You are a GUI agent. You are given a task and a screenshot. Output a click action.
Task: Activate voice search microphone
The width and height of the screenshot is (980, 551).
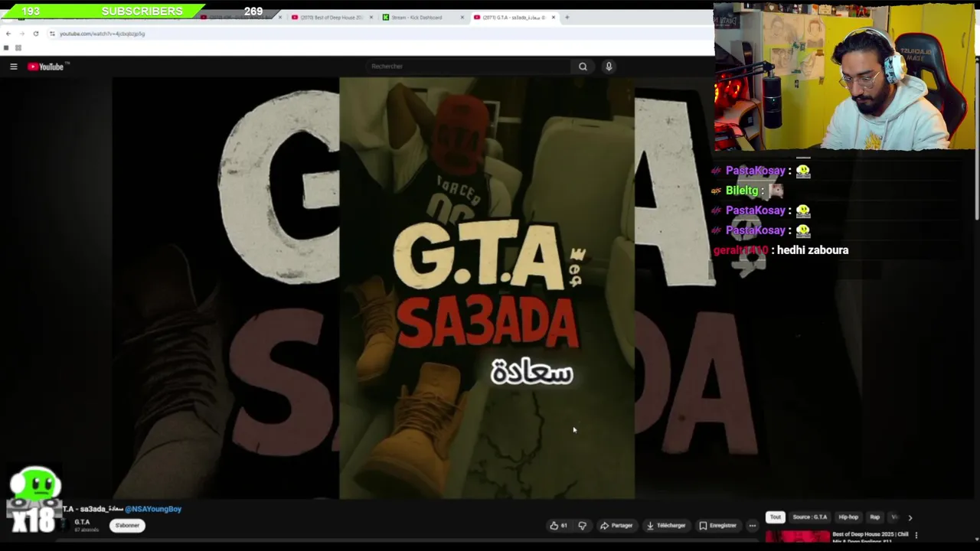(609, 67)
